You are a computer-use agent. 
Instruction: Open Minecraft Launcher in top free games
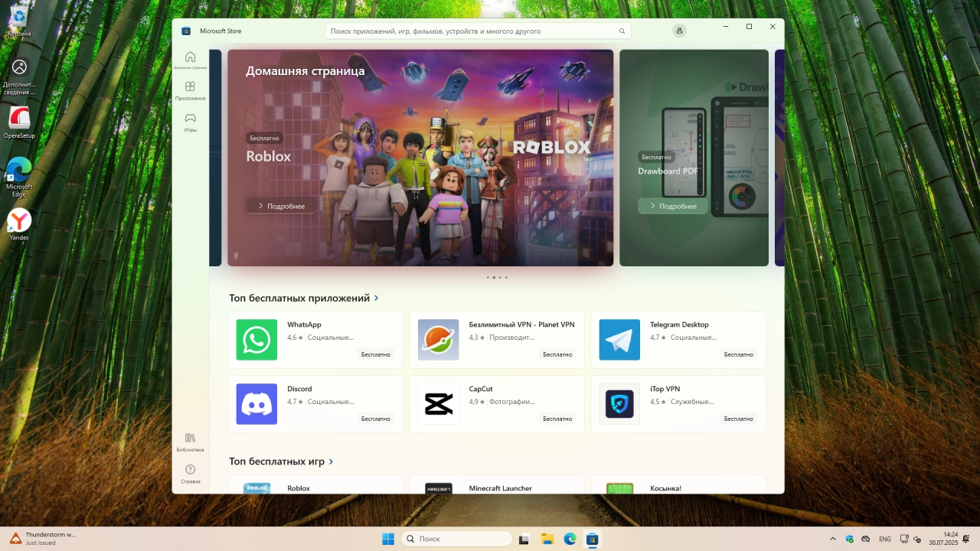[x=497, y=484]
